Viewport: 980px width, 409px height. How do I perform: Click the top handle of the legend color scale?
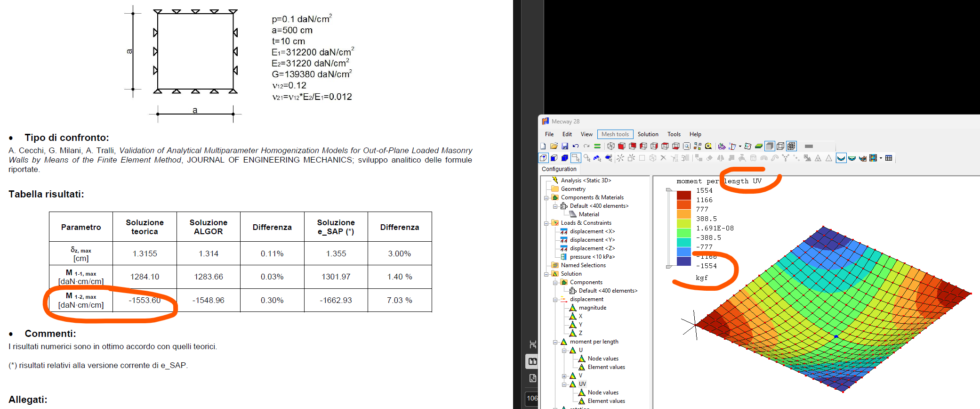coord(669,190)
